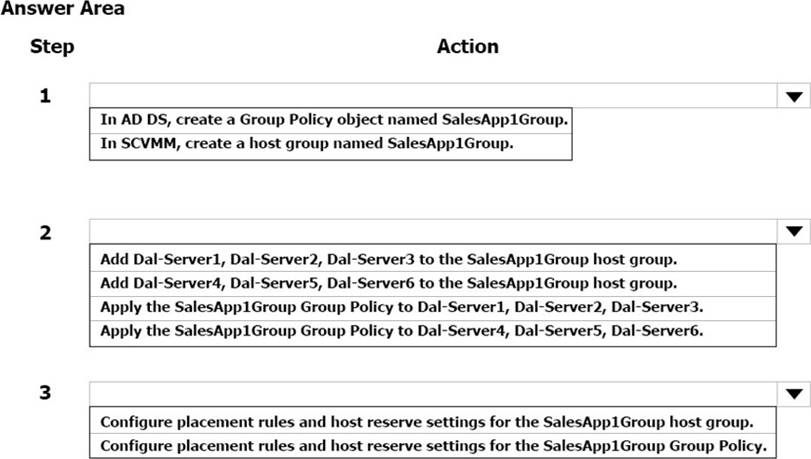Click the Step column header
The image size is (811, 459).
coord(52,46)
